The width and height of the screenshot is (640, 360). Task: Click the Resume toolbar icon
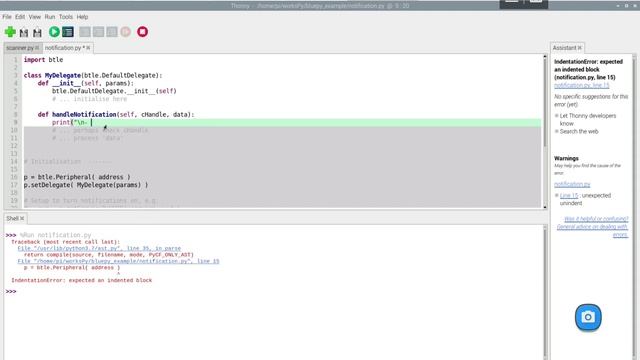[x=126, y=32]
